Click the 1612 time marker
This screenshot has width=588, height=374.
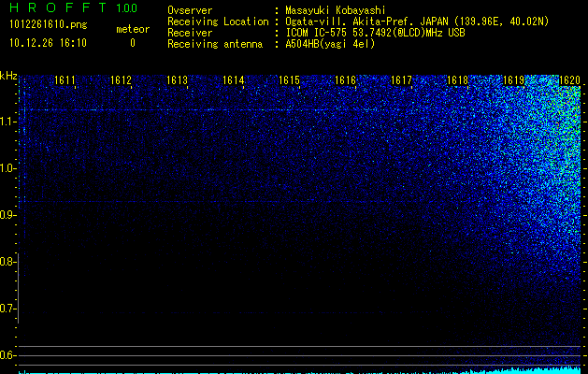point(121,80)
